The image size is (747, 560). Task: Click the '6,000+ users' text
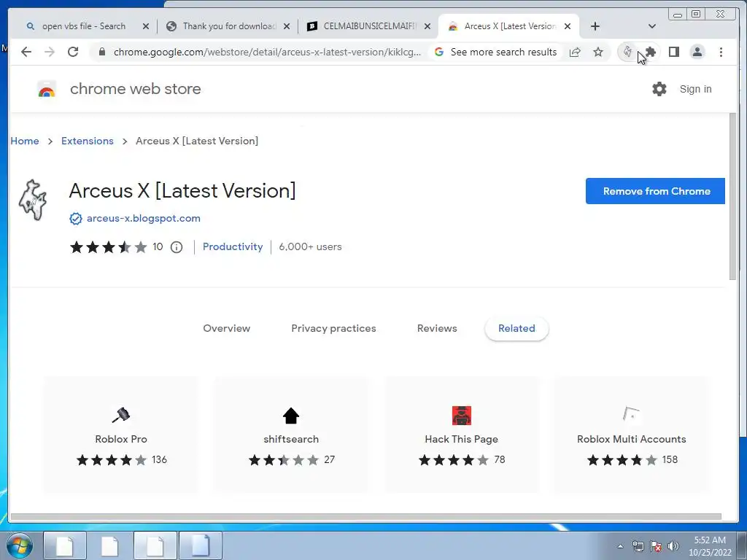point(310,247)
